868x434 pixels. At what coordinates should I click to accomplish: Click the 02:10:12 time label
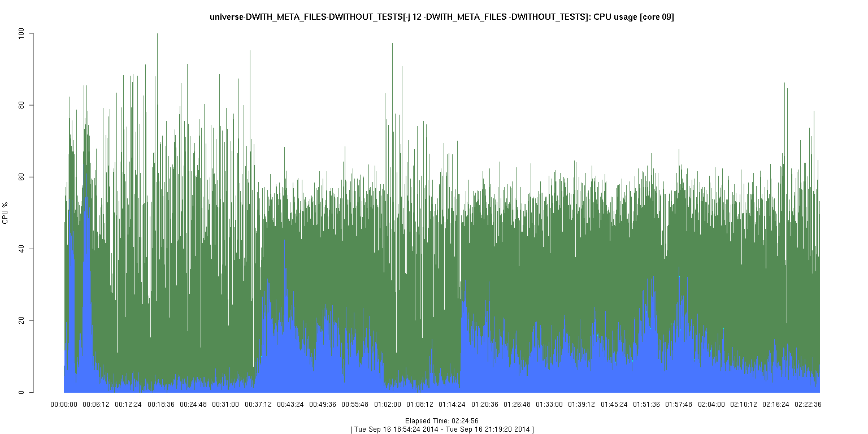click(744, 405)
